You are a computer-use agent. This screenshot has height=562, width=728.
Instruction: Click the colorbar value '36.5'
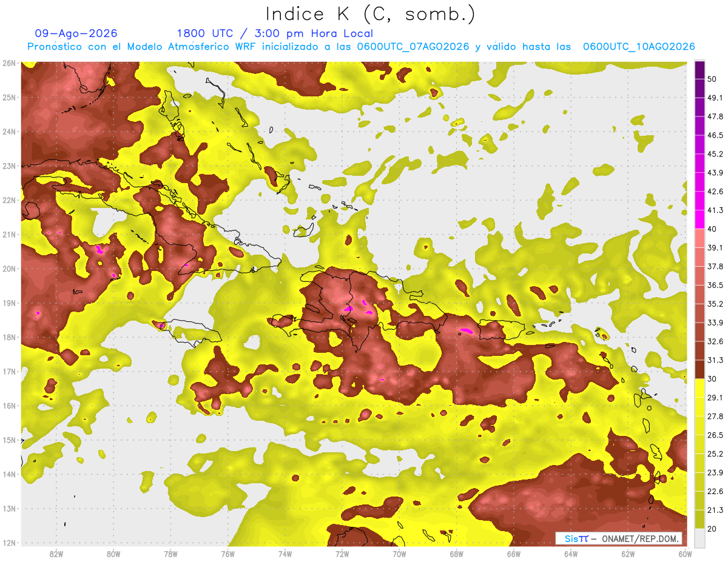pyautogui.click(x=715, y=285)
